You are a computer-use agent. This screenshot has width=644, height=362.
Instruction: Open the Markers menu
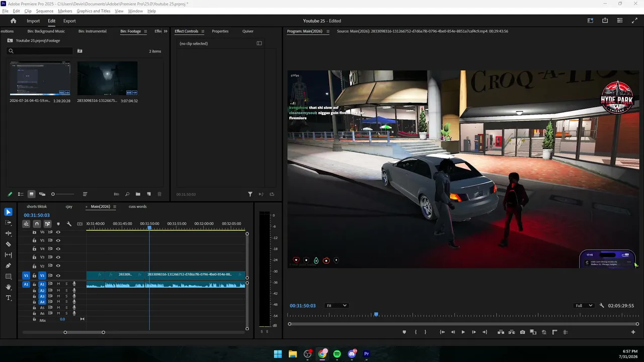[65, 11]
